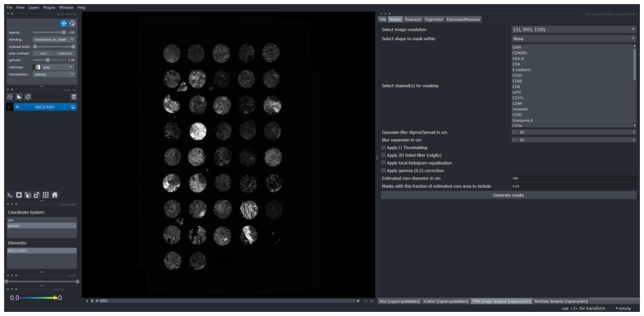Add a new shapes layer

pos(19,97)
